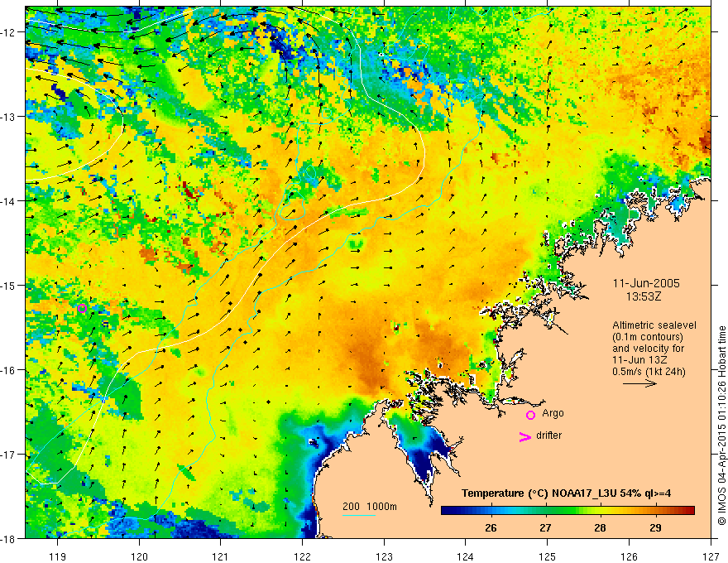Image resolution: width=728 pixels, height=563 pixels.
Task: Click the '0.5m/s (1kt 24h)' label
Action: coord(649,372)
